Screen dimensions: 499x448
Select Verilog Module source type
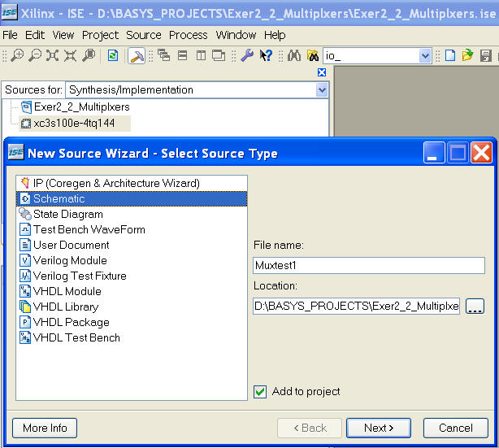pyautogui.click(x=132, y=260)
